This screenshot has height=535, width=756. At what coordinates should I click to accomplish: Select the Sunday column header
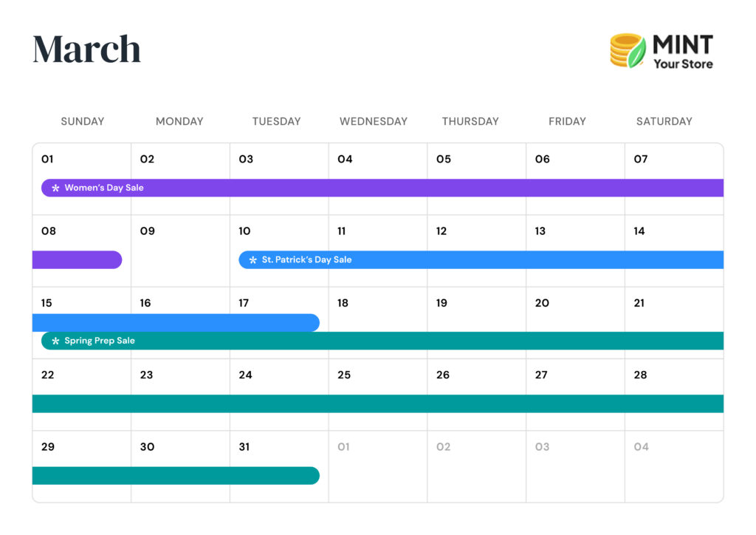pyautogui.click(x=82, y=121)
